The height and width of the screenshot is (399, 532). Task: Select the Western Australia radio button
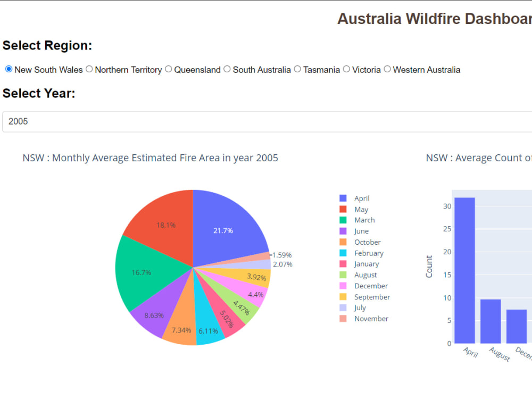coord(387,69)
